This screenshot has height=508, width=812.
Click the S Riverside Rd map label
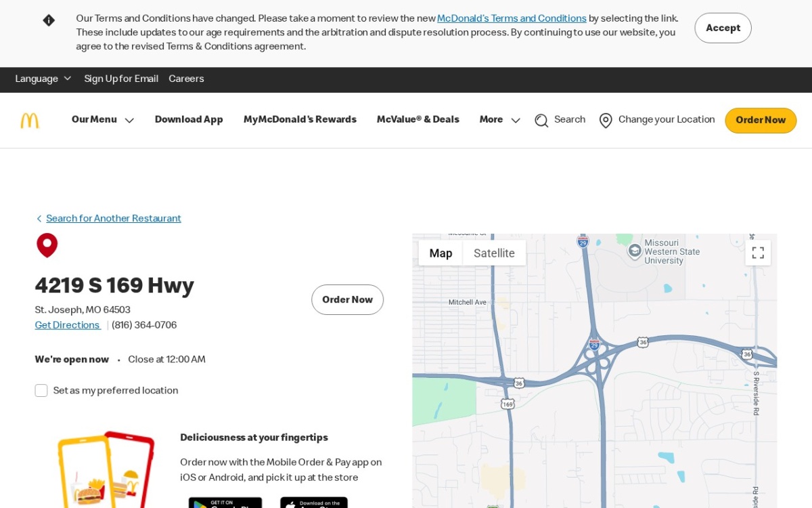pyautogui.click(x=757, y=393)
